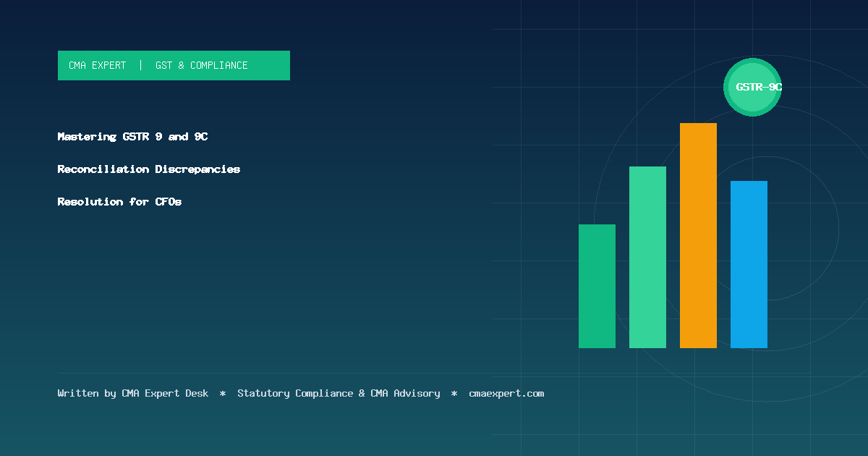Select the orange bar in the chart

coord(698,235)
